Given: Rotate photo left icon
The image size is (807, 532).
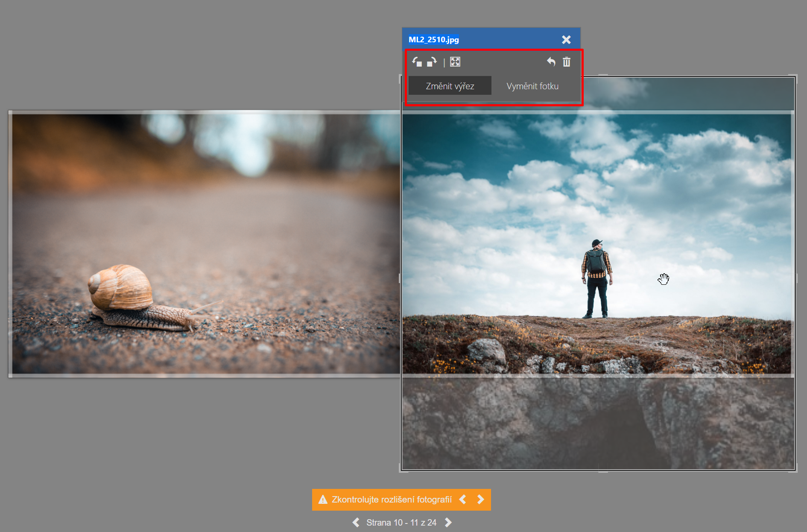Looking at the screenshot, I should 417,62.
